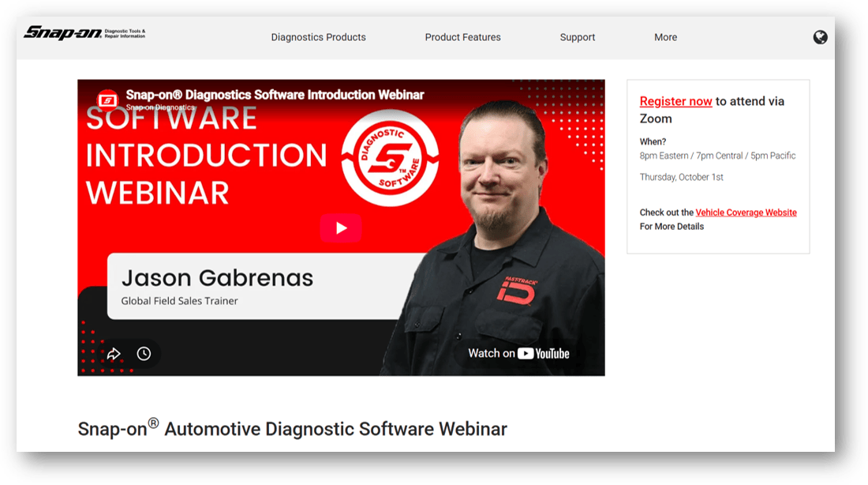
Task: Open the Product Features menu
Action: pyautogui.click(x=462, y=37)
